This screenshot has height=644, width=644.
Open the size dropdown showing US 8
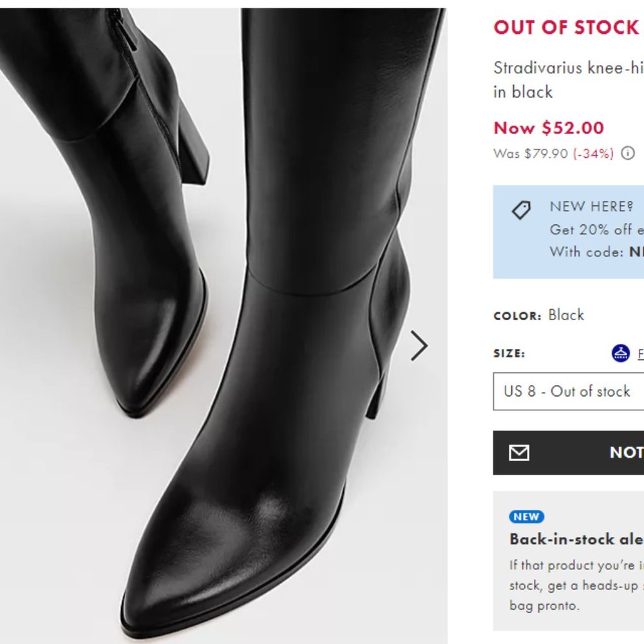click(x=567, y=391)
